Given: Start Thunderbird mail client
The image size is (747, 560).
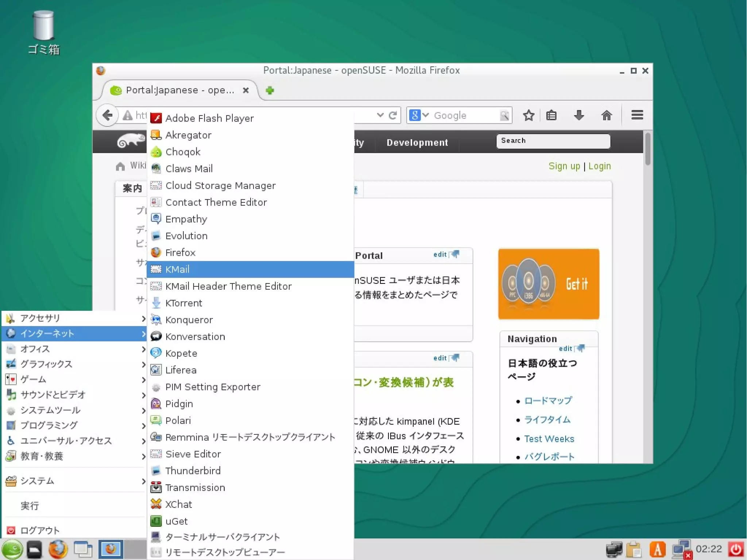Looking at the screenshot, I should (x=250, y=470).
